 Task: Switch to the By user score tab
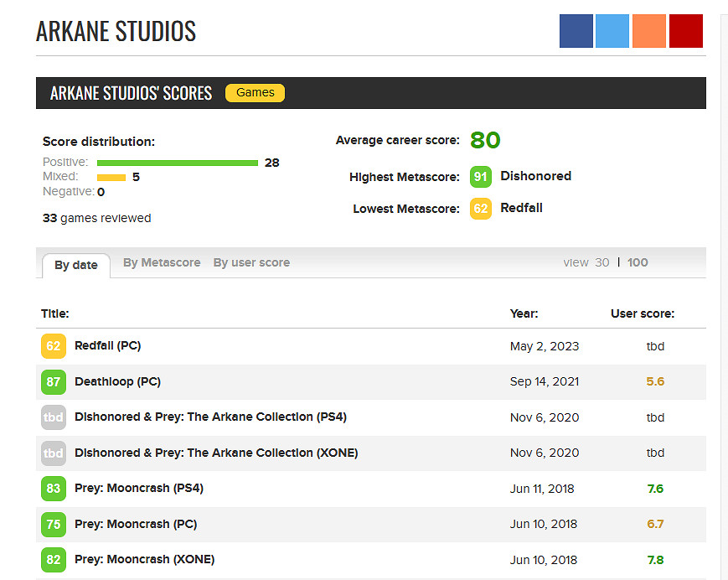[x=251, y=262]
